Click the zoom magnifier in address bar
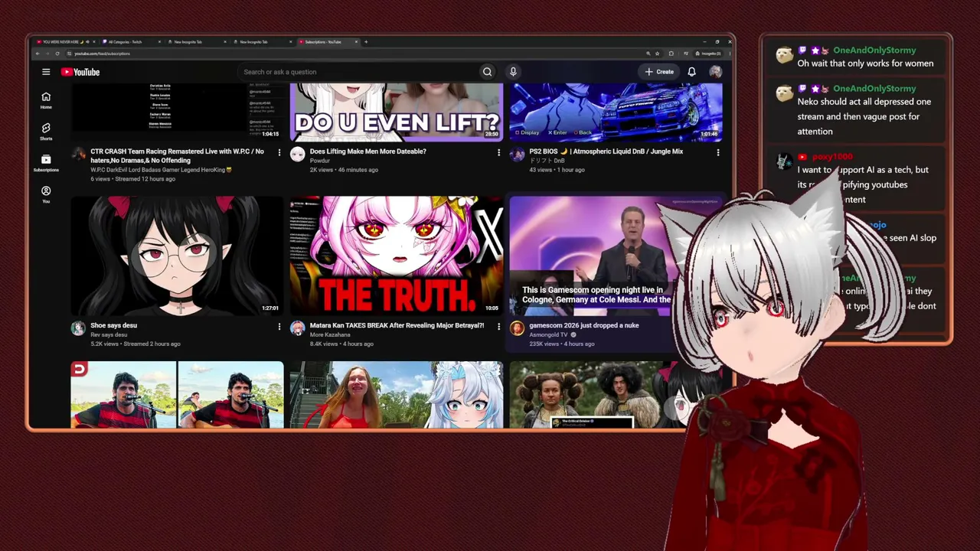980x551 pixels. tap(648, 54)
